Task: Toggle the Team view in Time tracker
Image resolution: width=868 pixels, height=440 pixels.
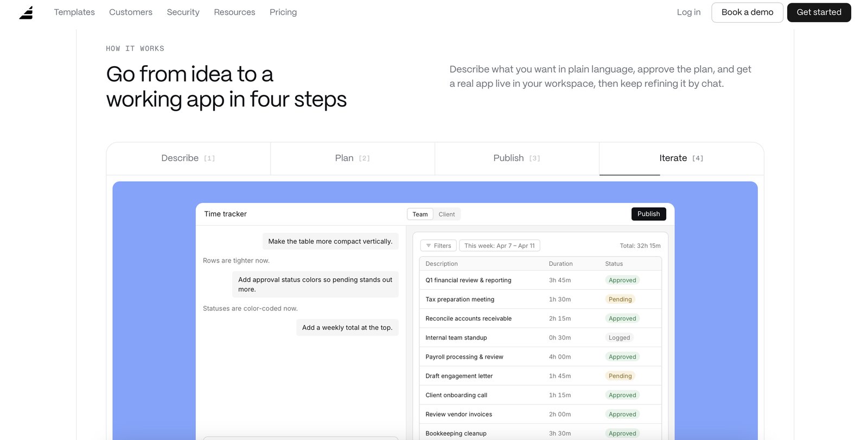Action: 420,214
